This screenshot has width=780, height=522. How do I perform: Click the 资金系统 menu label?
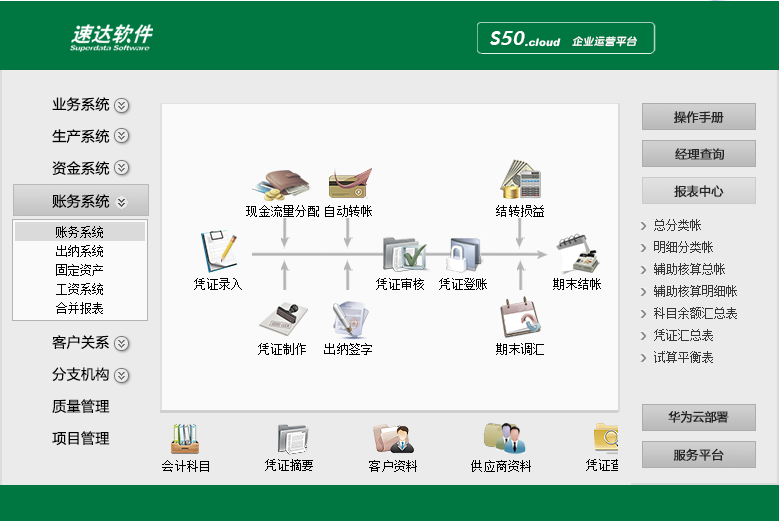[x=81, y=168]
